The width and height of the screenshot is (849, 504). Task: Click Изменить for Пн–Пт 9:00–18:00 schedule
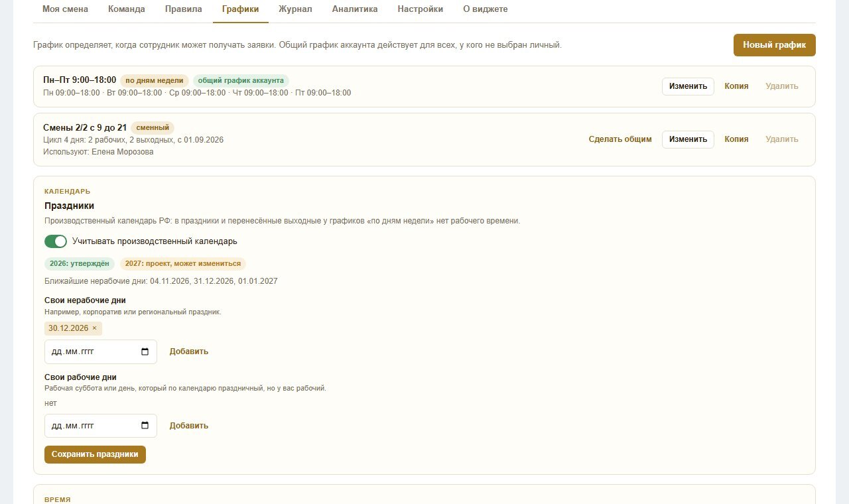pos(688,86)
